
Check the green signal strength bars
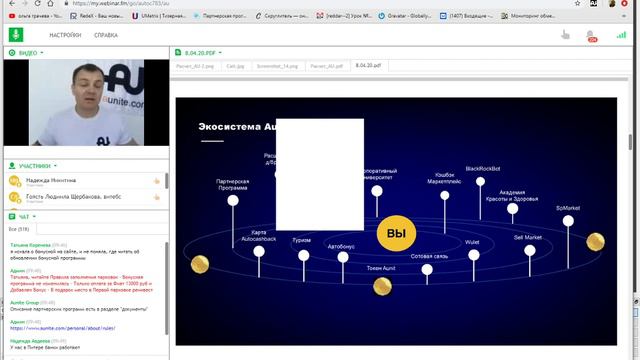pyautogui.click(x=621, y=35)
